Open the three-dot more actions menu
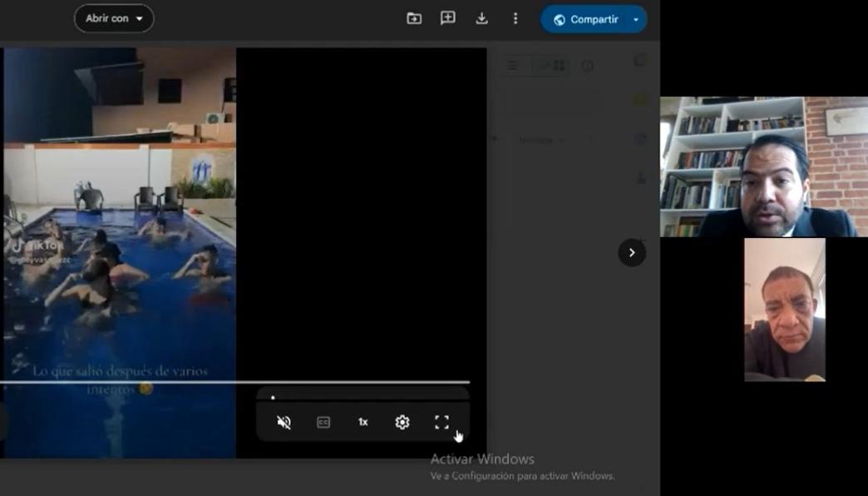This screenshot has width=868, height=496. click(x=515, y=18)
